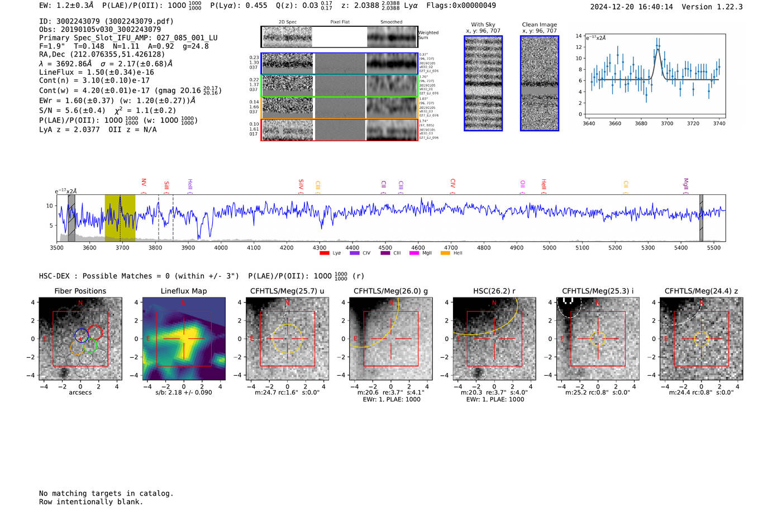Click the Fiber Positions cutout image
This screenshot has width=782, height=532.
click(80, 339)
